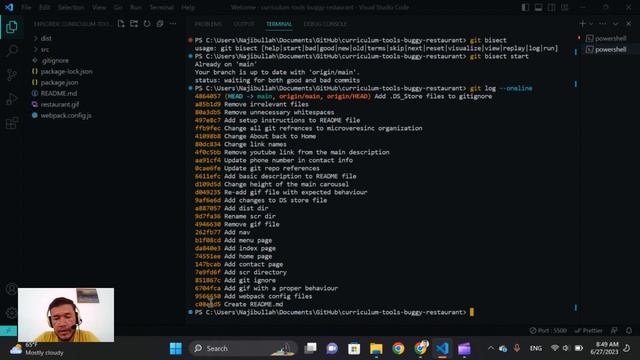
Task: Open the launch profile dropdown next to plus
Action: [x=591, y=24]
